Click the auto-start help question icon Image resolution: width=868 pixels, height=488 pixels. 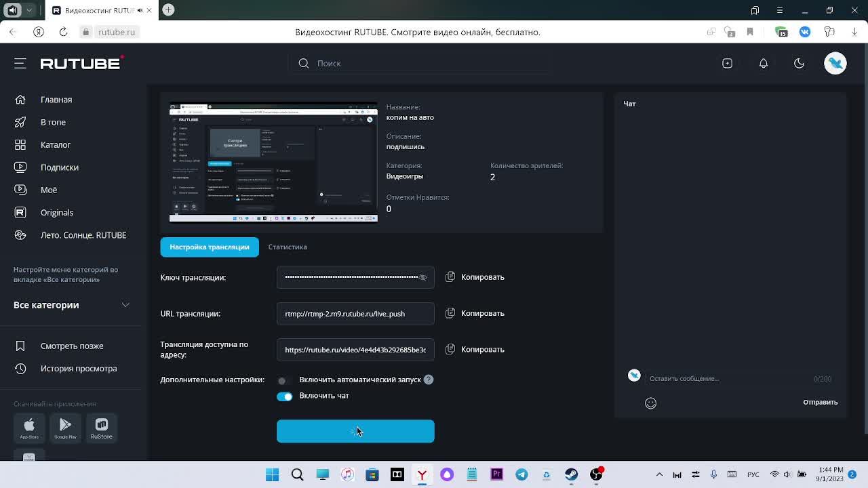429,380
